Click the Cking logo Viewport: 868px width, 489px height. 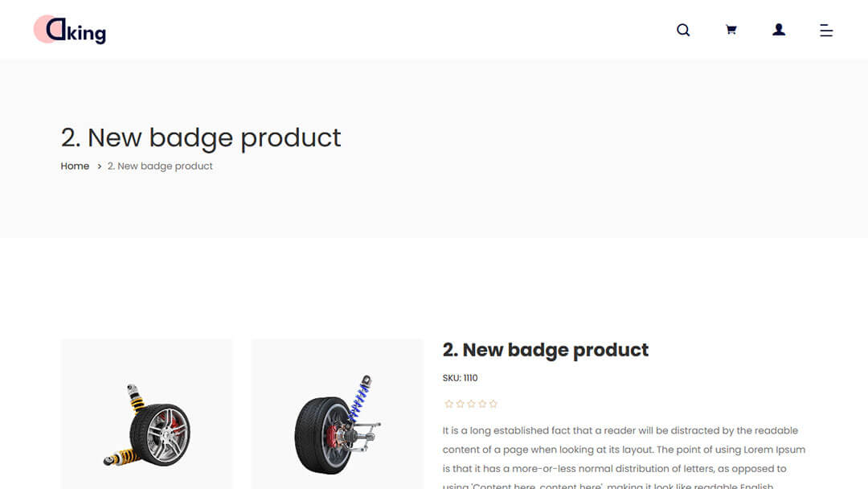pyautogui.click(x=70, y=30)
